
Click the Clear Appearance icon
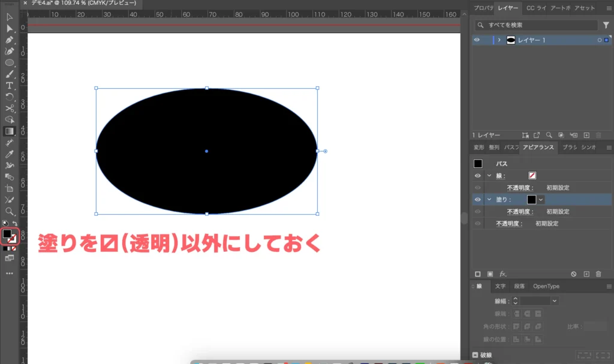click(574, 274)
